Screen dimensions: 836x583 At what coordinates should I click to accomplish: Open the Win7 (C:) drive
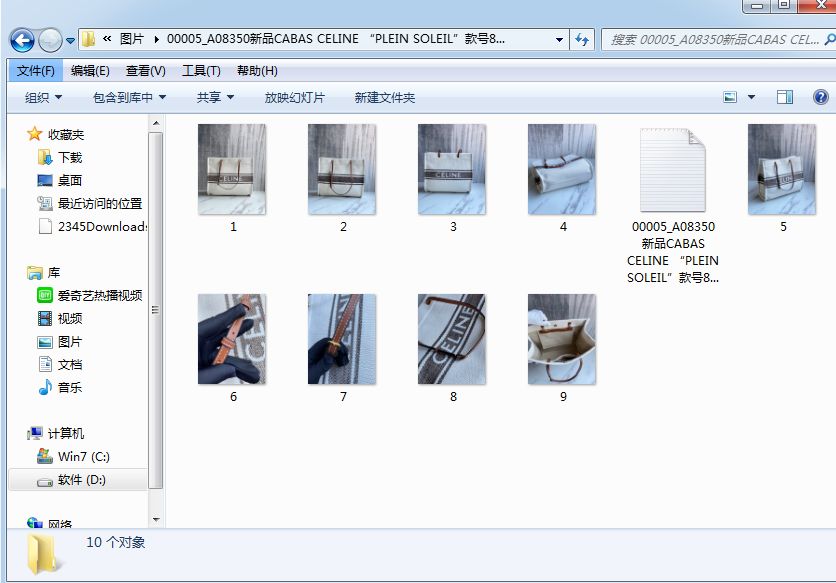pyautogui.click(x=84, y=457)
